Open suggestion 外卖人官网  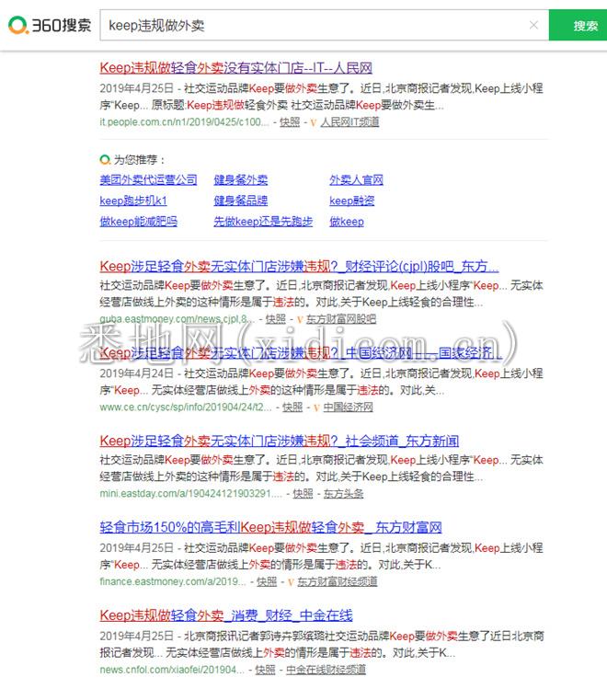point(356,180)
